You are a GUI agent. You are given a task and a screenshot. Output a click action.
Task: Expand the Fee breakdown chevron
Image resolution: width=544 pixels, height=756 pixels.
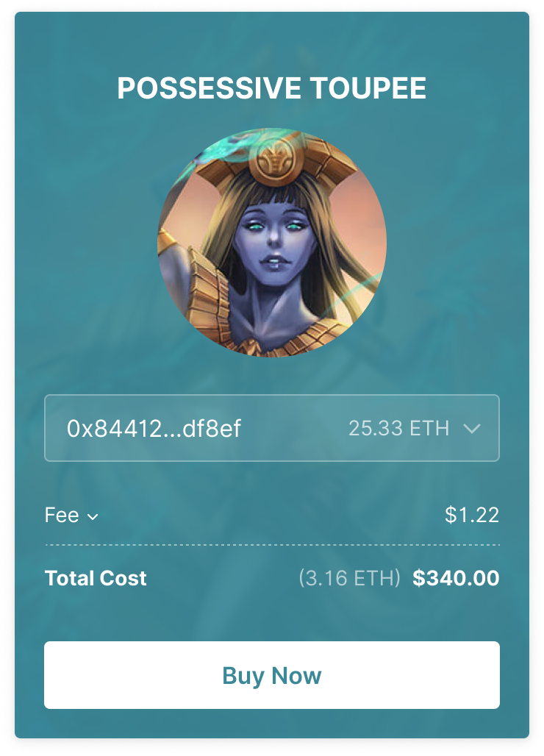coord(93,517)
